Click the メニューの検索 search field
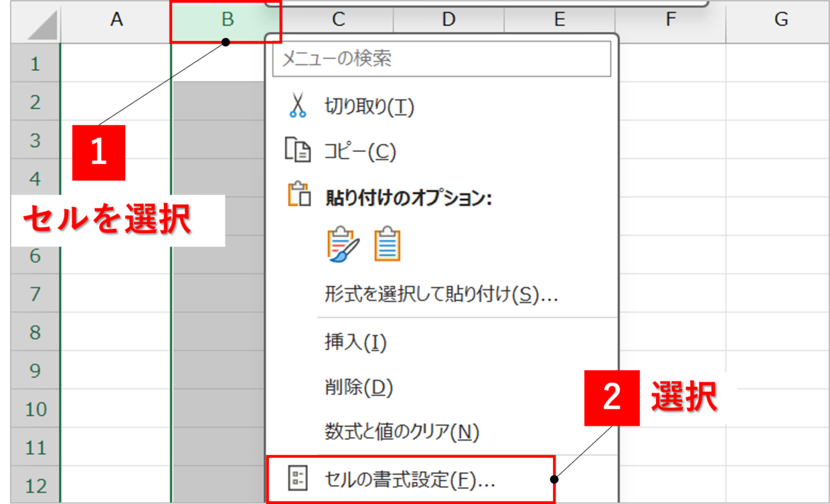Viewport: 830px width, 504px height. (x=442, y=59)
